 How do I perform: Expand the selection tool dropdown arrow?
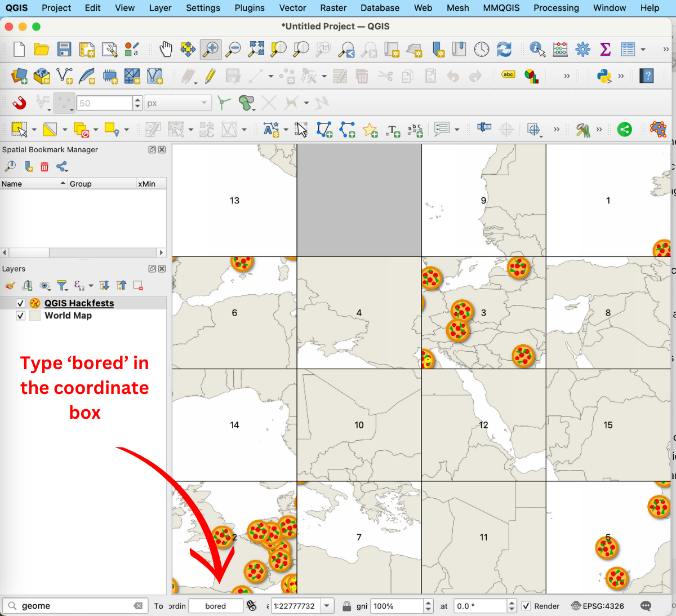[34, 130]
